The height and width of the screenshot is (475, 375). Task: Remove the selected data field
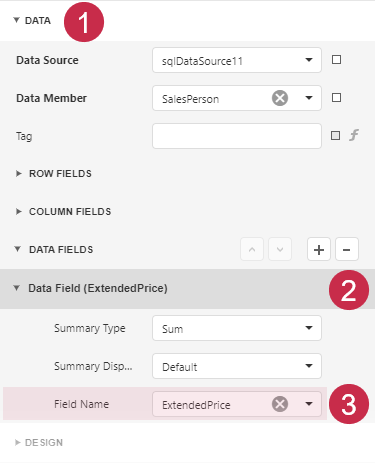347,249
